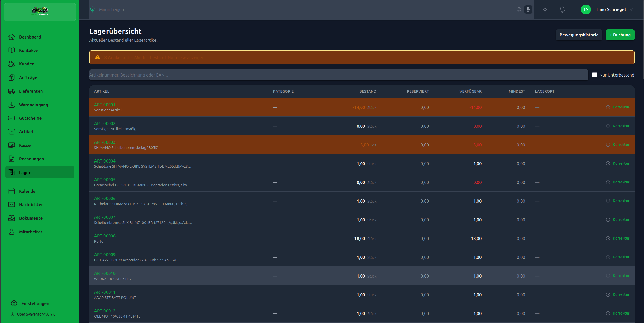Click the sparkle AI assistant icon
This screenshot has width=644, height=323.
[545, 9]
